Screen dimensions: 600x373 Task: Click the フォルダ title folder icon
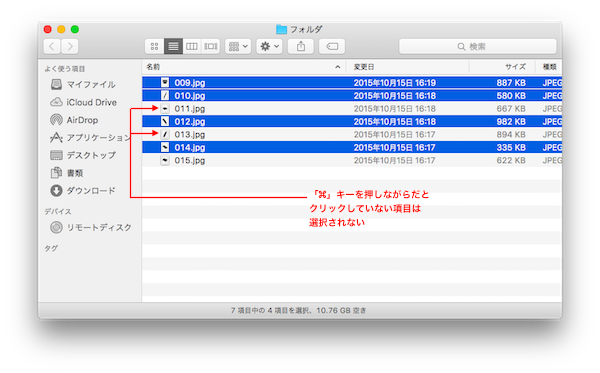[281, 29]
